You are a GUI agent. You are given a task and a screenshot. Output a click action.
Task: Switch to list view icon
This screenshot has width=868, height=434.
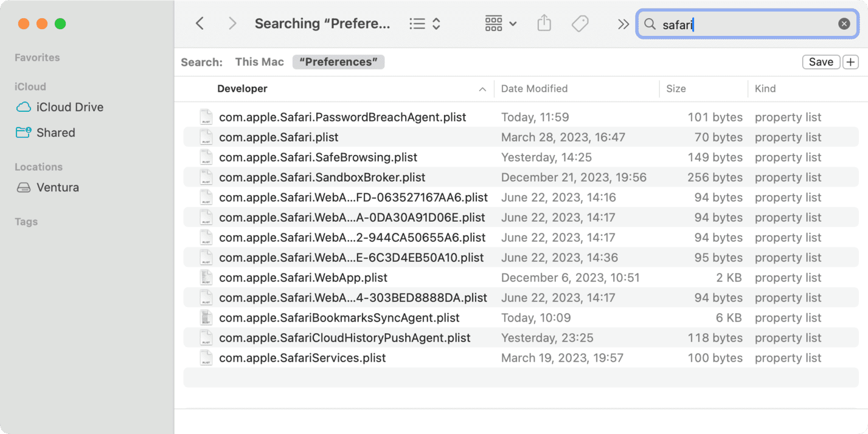417,24
